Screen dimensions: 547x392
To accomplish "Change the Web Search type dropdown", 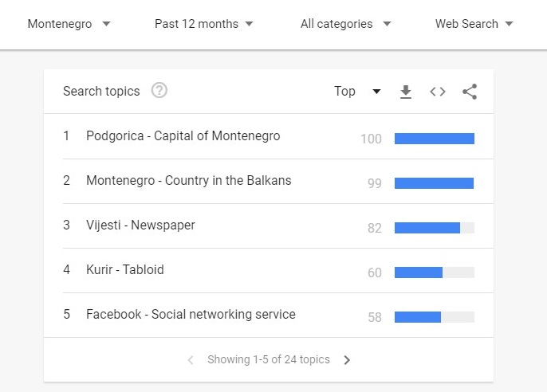I will [x=474, y=24].
